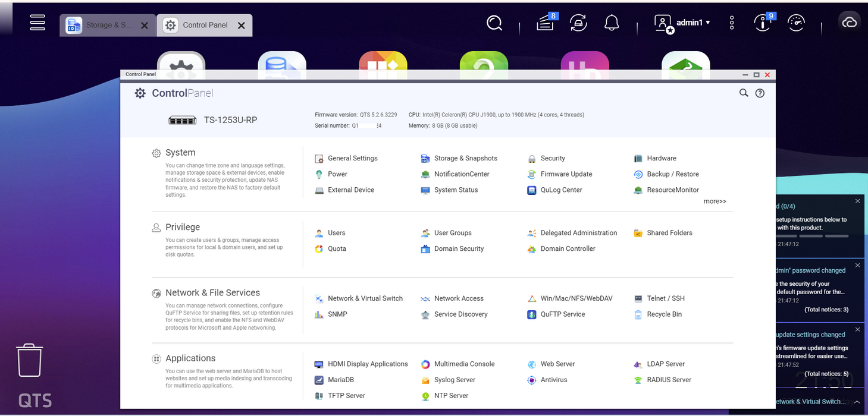Open Web Server settings

pos(551,364)
